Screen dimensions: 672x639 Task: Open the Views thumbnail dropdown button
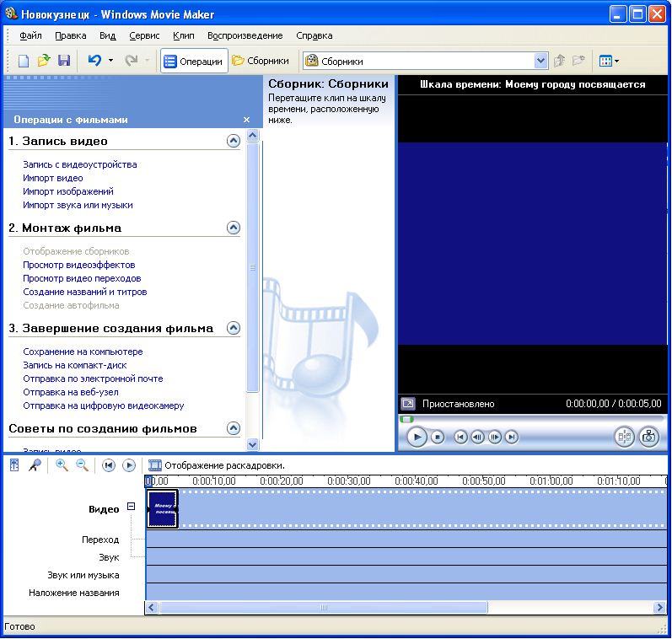[x=609, y=61]
